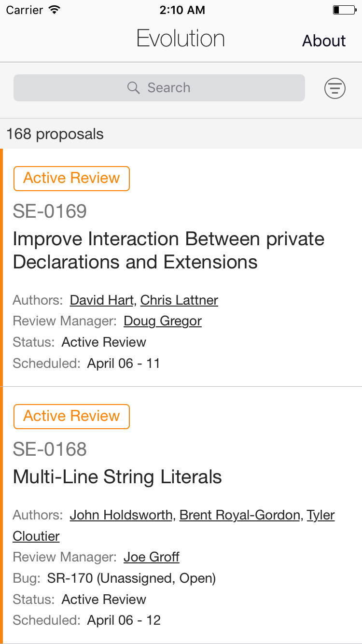The image size is (362, 644).
Task: Open the Multi-Line String Literals proposal
Action: 117,477
